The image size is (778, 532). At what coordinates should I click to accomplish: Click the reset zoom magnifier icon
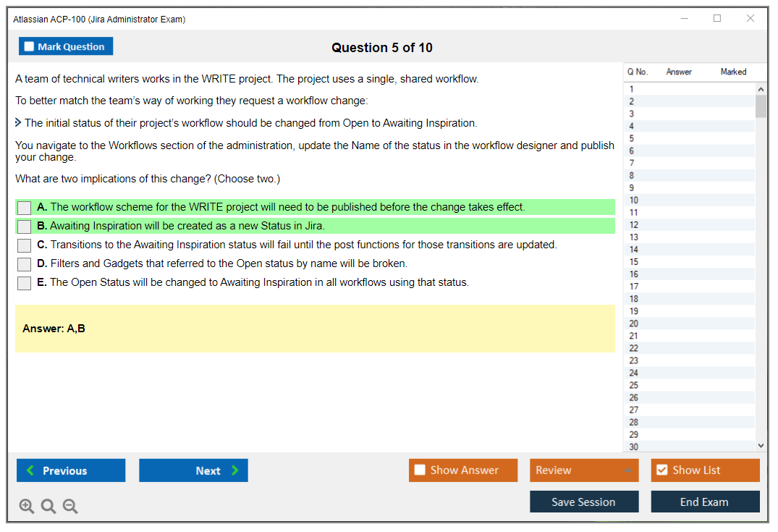48,506
